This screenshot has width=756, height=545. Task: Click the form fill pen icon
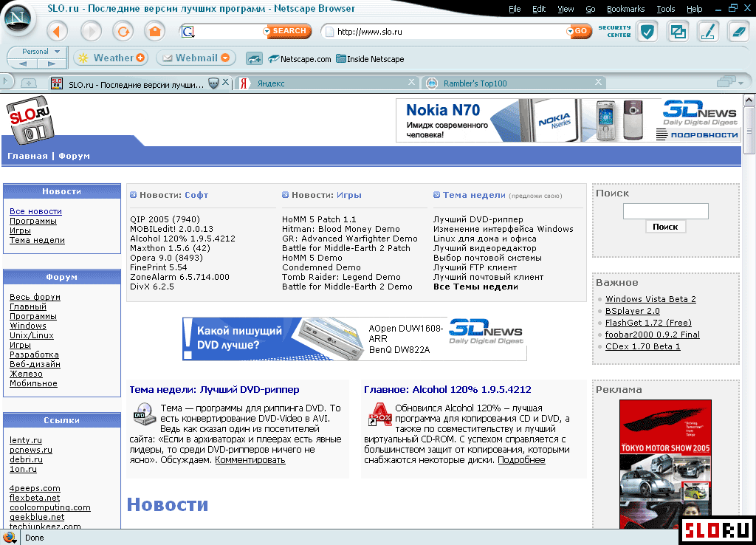pos(707,31)
